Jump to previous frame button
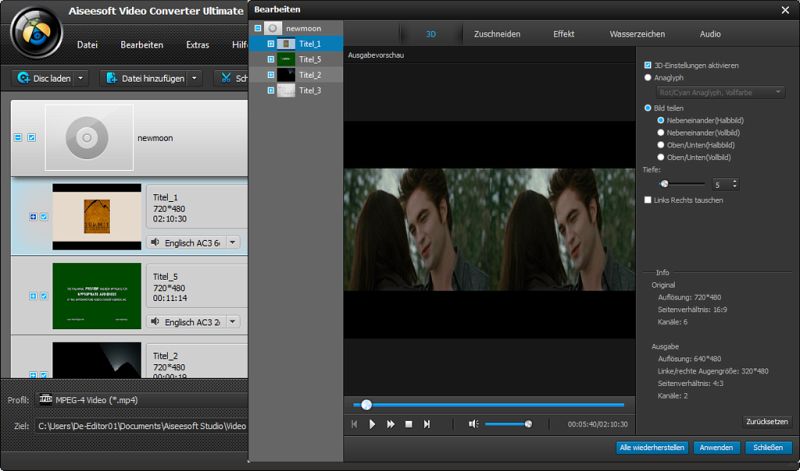Image resolution: width=800 pixels, height=471 pixels. click(x=355, y=424)
